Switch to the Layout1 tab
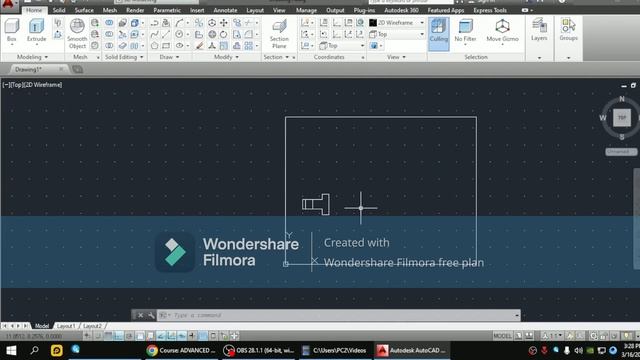This screenshot has width=640, height=360. (x=66, y=326)
